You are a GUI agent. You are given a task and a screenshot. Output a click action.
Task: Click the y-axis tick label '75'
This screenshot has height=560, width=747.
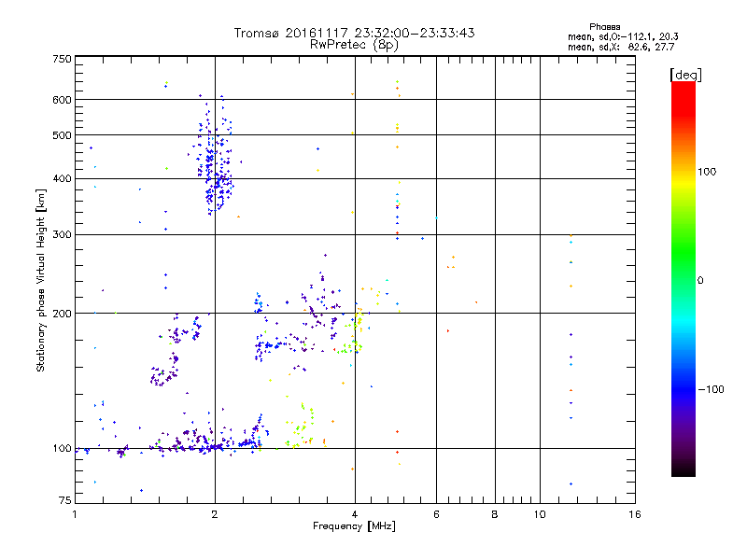point(65,500)
